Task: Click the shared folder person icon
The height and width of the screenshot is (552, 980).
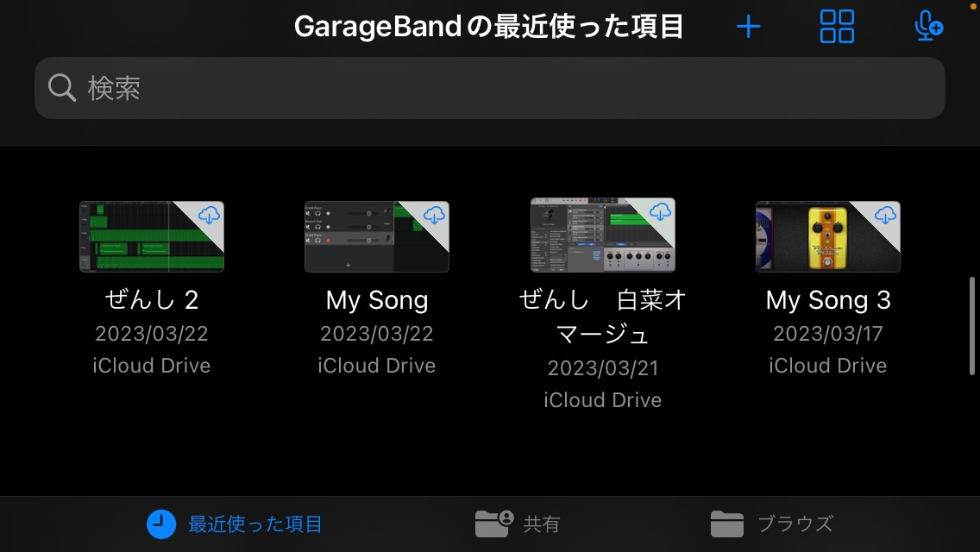Action: [493, 524]
